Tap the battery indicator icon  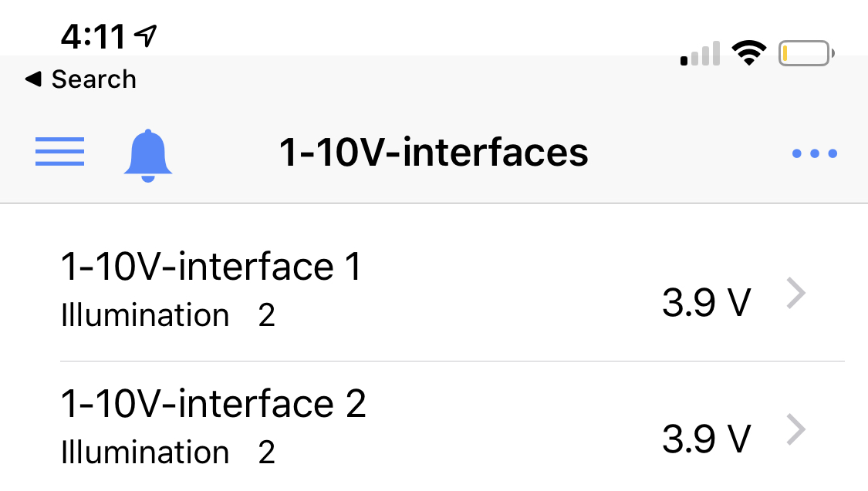[806, 54]
